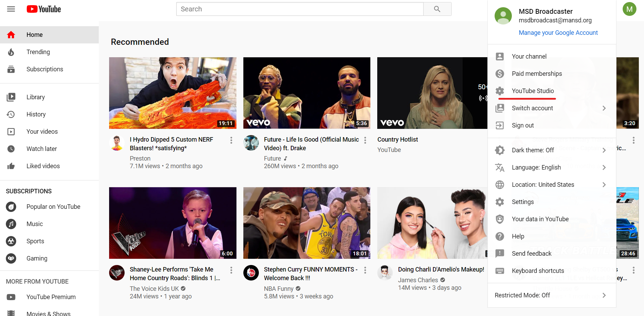644x316 pixels.
Task: Expand Restricted Mode submenu chevron
Action: [604, 295]
